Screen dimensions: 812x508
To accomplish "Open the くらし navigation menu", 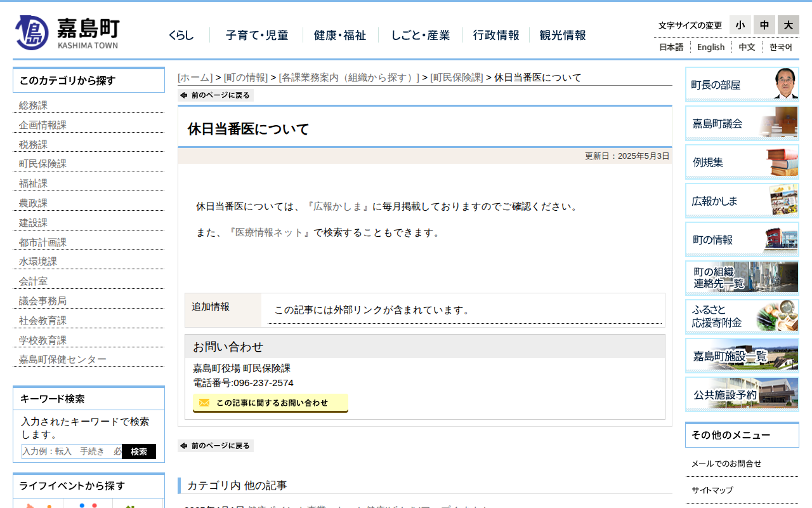I will (x=181, y=36).
